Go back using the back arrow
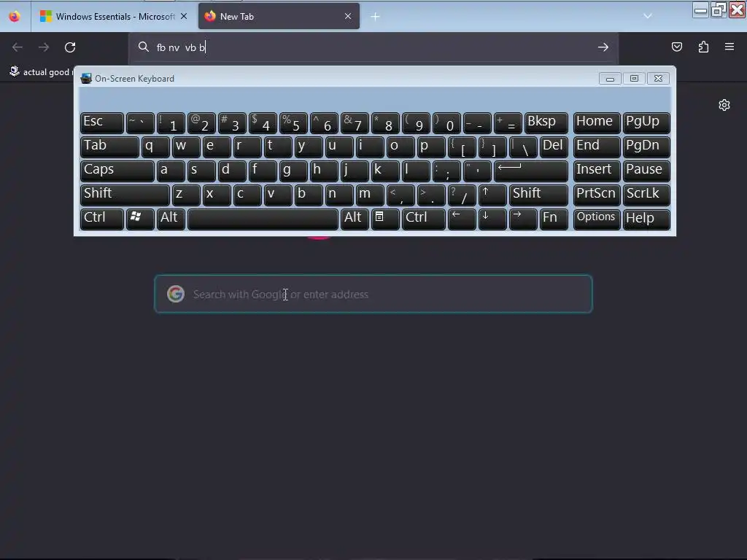The image size is (747, 560). coord(18,47)
